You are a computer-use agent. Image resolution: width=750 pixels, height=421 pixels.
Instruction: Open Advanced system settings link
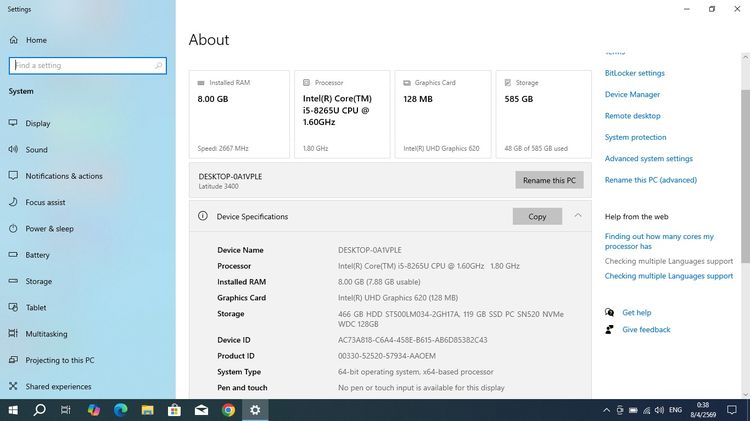(x=649, y=159)
